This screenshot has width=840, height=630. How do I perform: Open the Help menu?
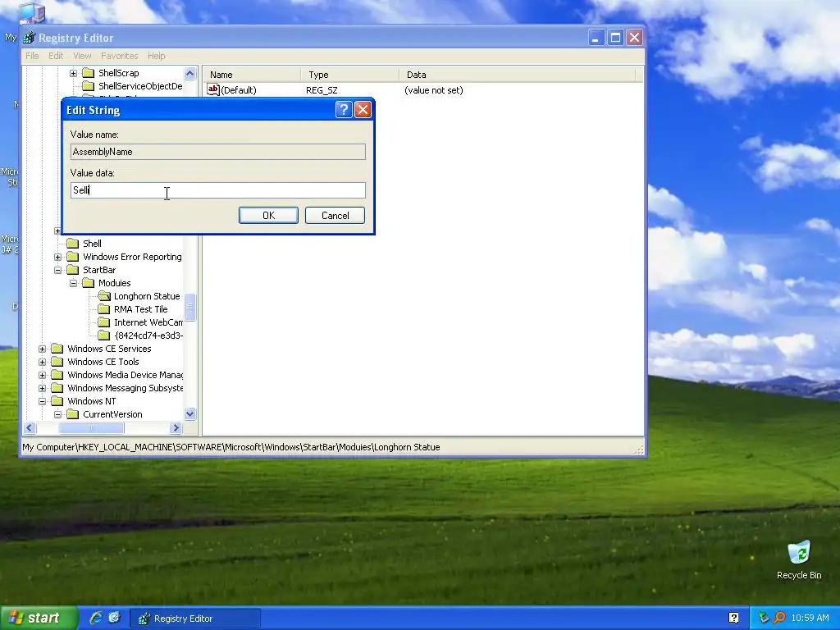click(157, 56)
